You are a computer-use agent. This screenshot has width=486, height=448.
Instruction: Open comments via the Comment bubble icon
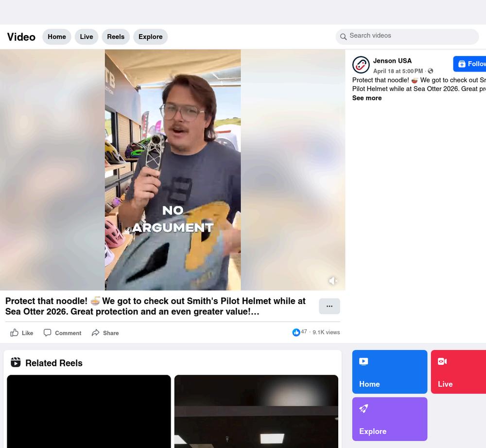point(48,333)
